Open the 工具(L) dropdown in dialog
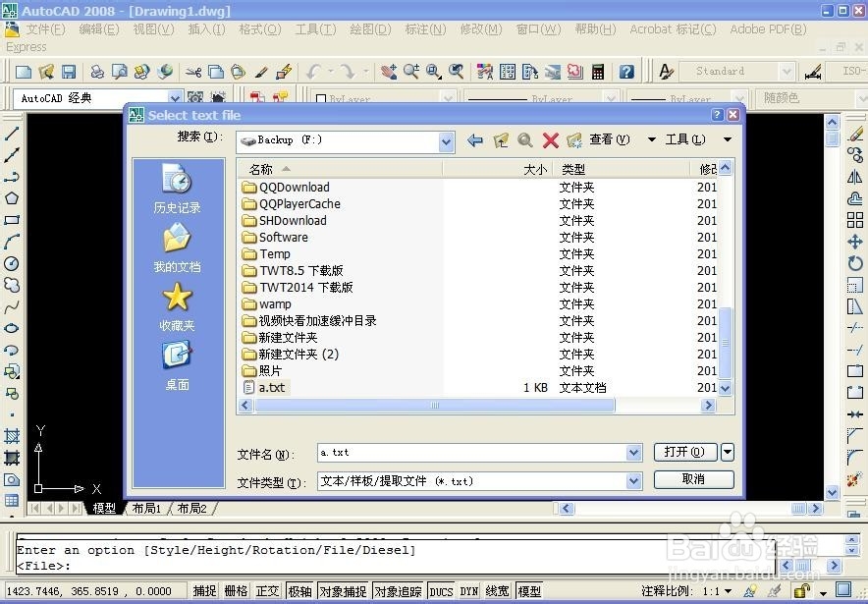 tap(728, 139)
